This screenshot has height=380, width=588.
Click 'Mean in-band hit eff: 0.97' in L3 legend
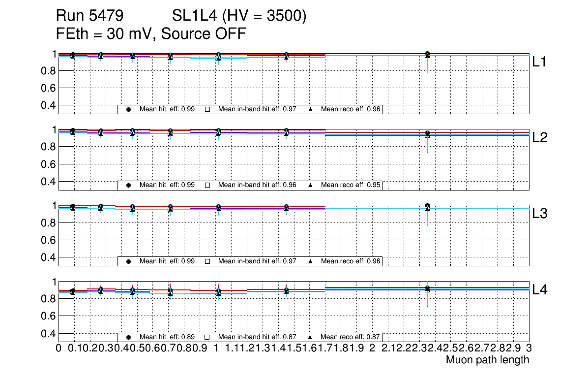(x=257, y=261)
